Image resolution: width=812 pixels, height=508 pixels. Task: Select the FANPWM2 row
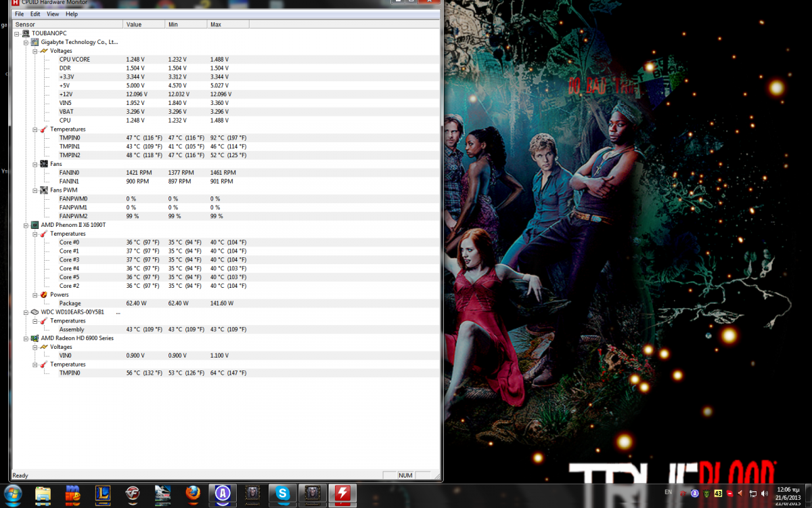click(226, 216)
